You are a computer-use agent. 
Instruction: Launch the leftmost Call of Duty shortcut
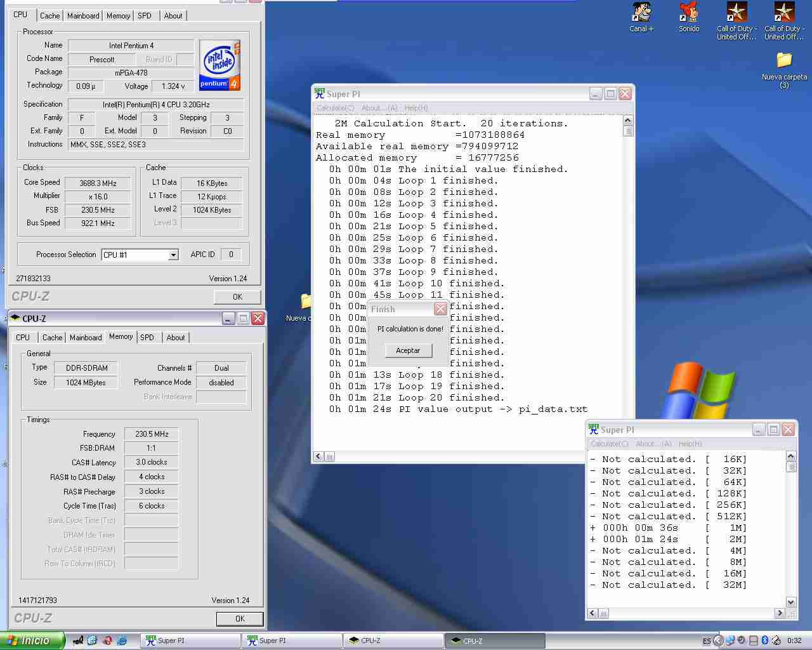(737, 13)
